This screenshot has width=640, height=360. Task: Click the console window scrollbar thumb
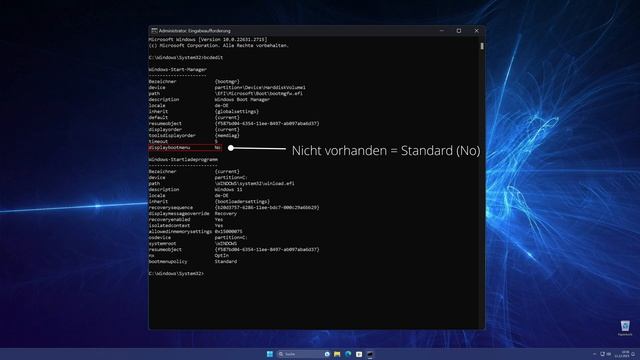point(482,46)
